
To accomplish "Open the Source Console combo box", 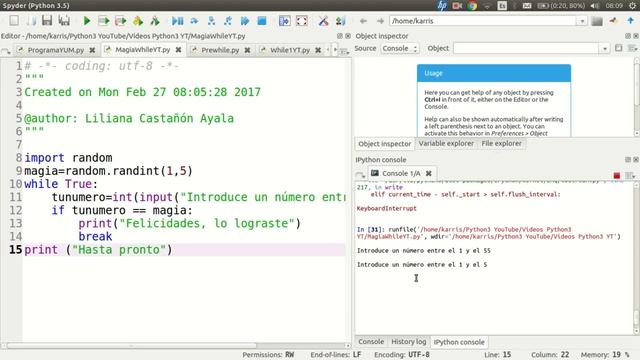I will click(400, 48).
